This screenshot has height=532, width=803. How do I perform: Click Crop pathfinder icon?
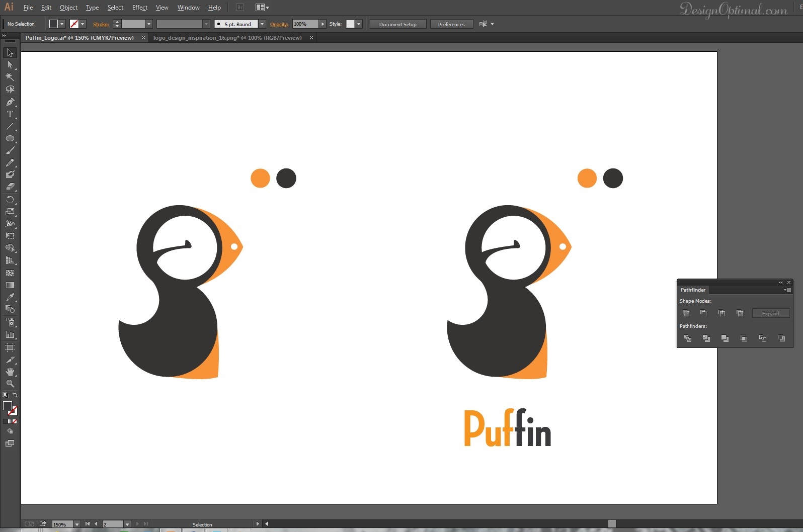[744, 338]
